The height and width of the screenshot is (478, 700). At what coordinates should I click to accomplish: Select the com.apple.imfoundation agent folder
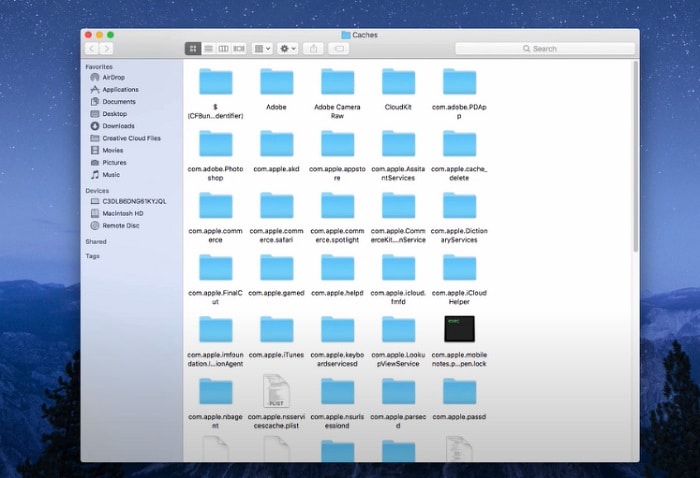[x=216, y=330]
